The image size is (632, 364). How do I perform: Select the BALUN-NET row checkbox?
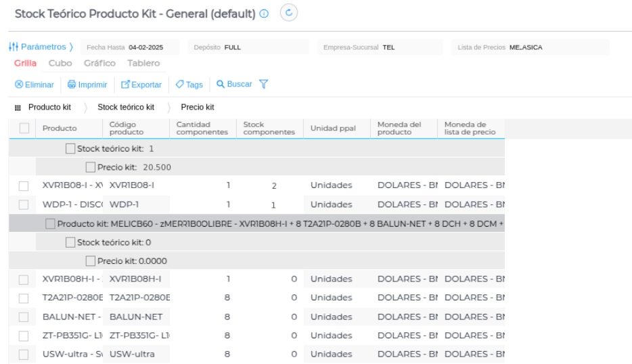click(x=24, y=317)
